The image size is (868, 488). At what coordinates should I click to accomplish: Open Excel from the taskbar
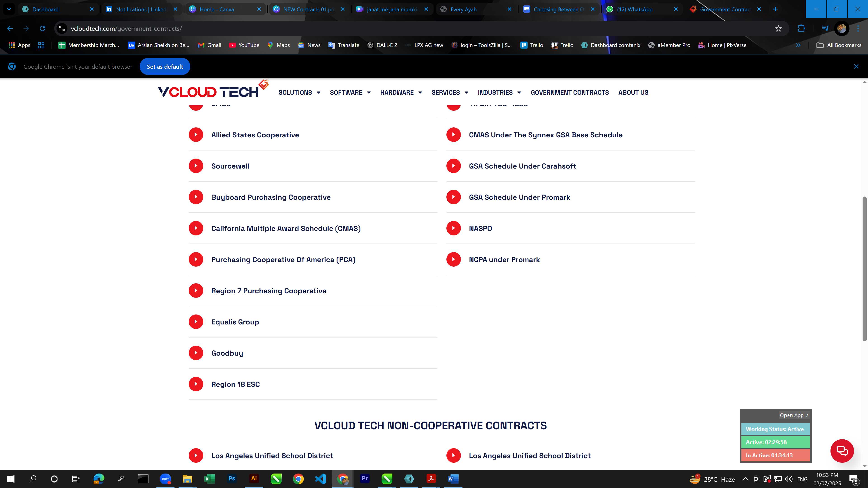pos(209,479)
